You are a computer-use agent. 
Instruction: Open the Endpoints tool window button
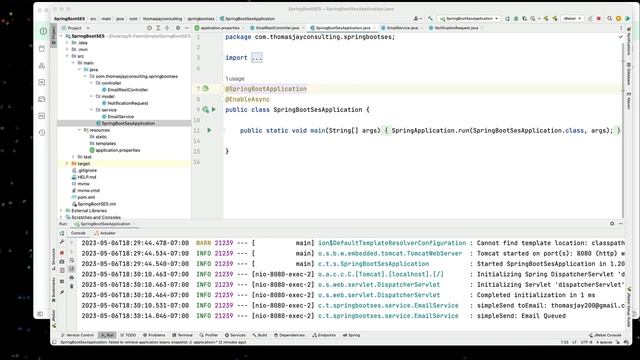coord(324,335)
